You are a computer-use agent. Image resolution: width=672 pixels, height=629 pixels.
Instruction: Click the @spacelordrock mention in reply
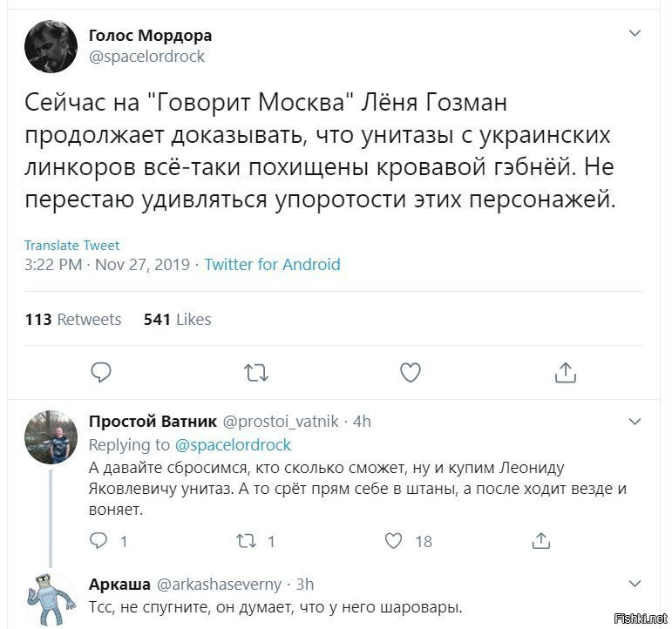tap(233, 445)
